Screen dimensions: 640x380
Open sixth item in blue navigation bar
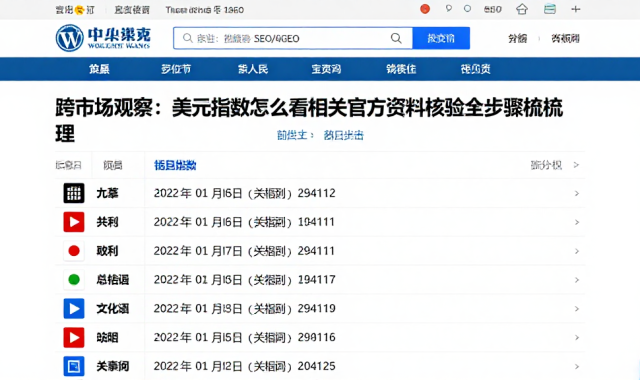click(476, 69)
